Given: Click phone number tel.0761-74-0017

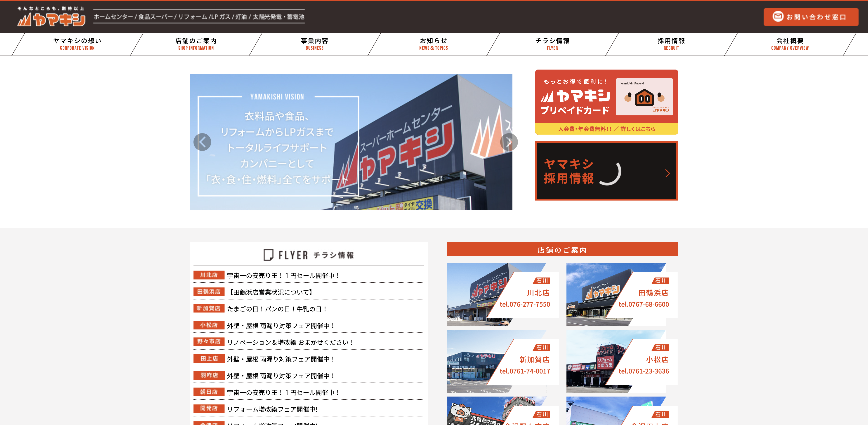Looking at the screenshot, I should click(525, 371).
